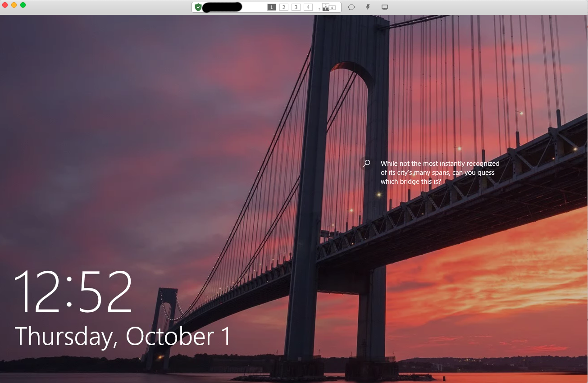
Task: Switch to monitor 1
Action: point(271,7)
